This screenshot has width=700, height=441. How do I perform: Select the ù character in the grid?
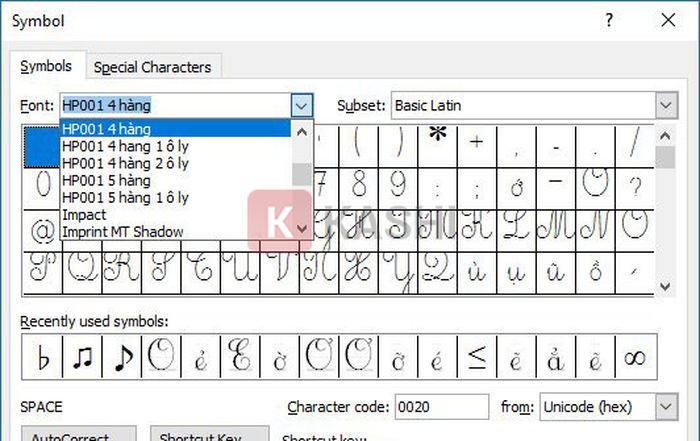tap(477, 273)
